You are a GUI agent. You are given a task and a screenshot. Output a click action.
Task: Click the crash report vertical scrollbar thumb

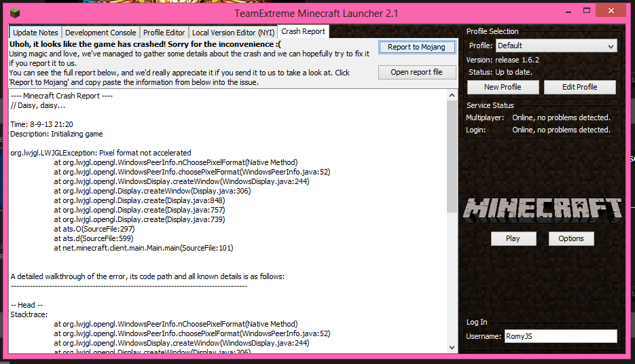click(452, 156)
